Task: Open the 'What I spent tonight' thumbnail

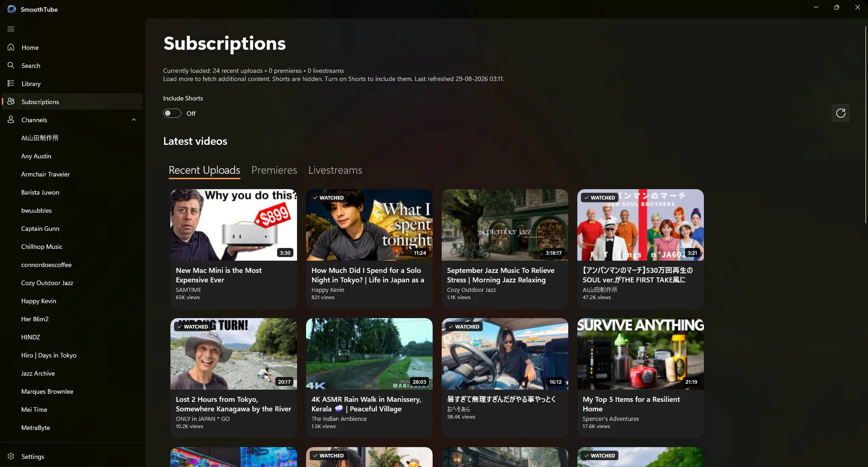Action: pyautogui.click(x=369, y=225)
